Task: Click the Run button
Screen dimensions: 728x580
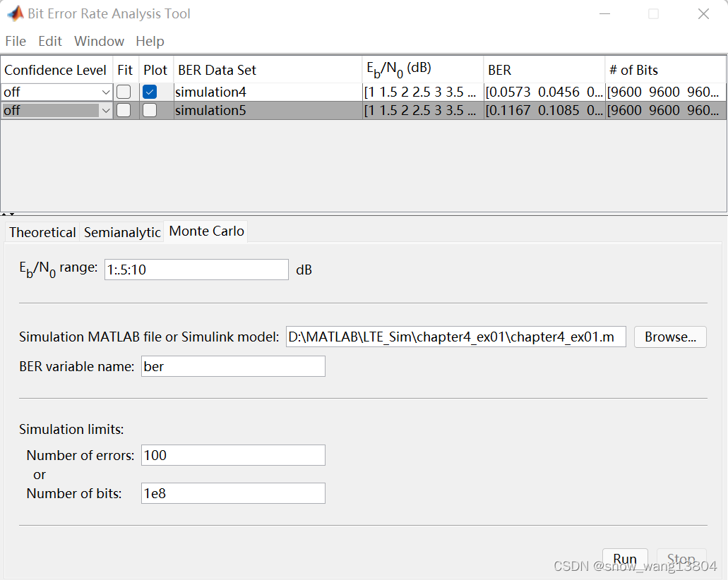Action: coord(625,558)
